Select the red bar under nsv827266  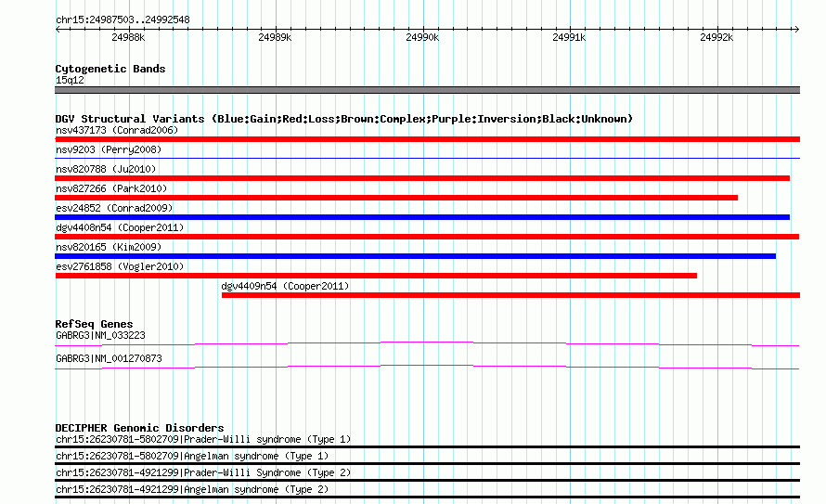[x=396, y=198]
